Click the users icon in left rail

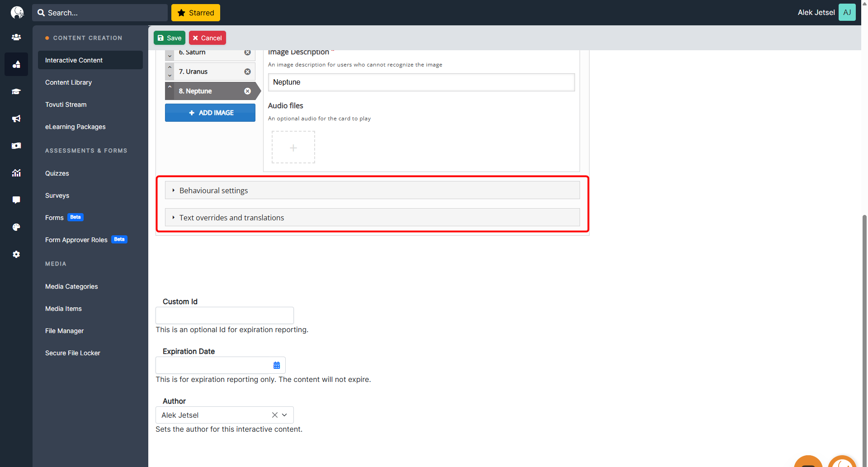tap(16, 37)
